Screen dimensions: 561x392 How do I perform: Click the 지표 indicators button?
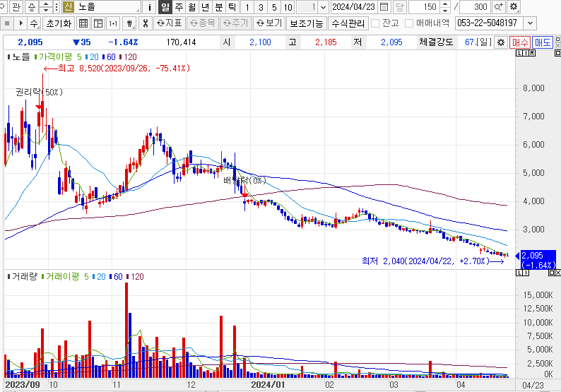(170, 23)
